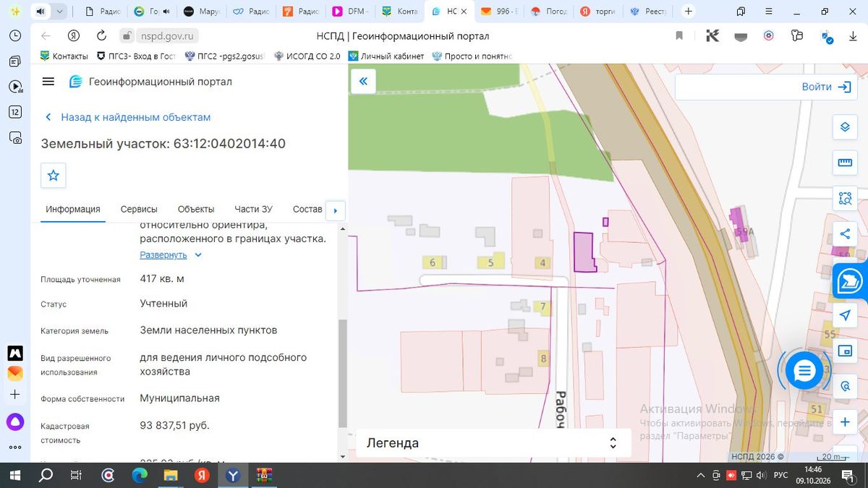This screenshot has height=488, width=868.
Task: Click the Войти login button
Action: click(825, 87)
